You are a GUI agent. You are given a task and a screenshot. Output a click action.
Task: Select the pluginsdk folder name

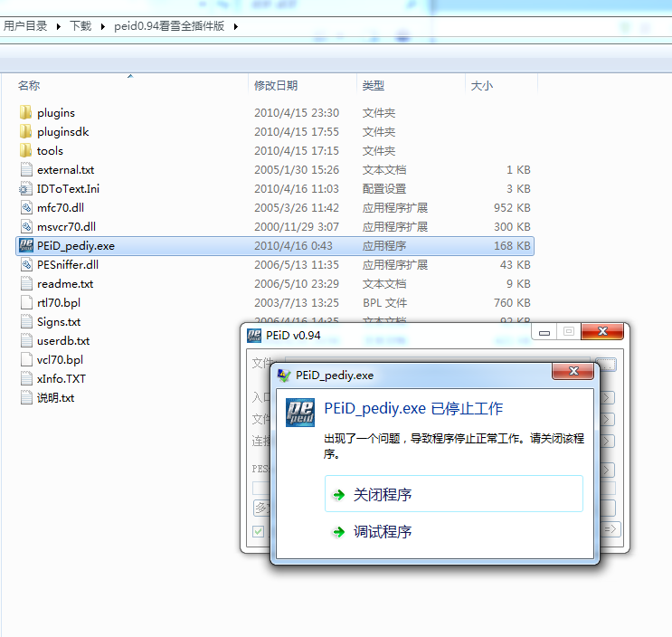click(63, 131)
